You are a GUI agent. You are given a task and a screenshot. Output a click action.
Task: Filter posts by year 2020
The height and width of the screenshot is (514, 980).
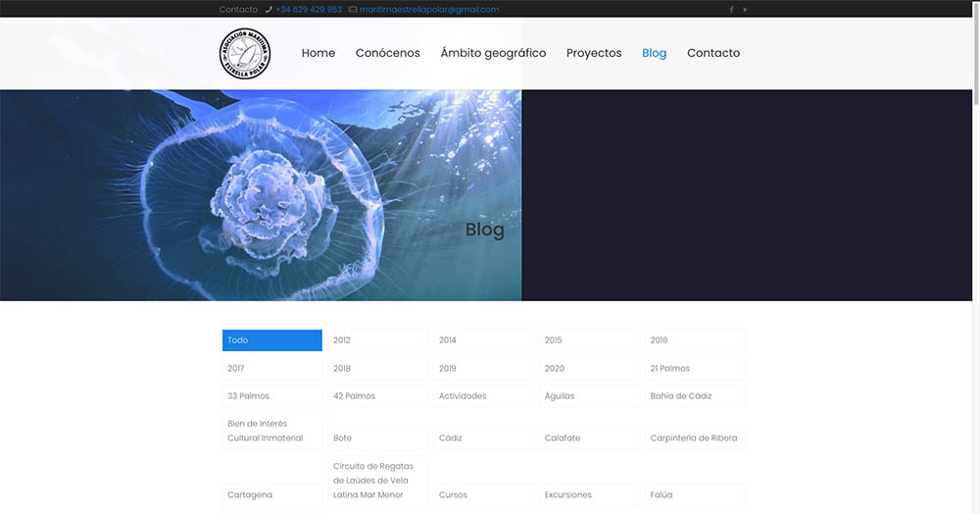pyautogui.click(x=589, y=369)
